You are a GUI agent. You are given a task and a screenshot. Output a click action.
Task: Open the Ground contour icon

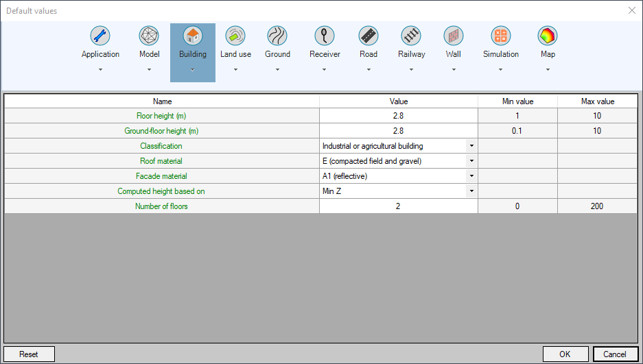(277, 36)
